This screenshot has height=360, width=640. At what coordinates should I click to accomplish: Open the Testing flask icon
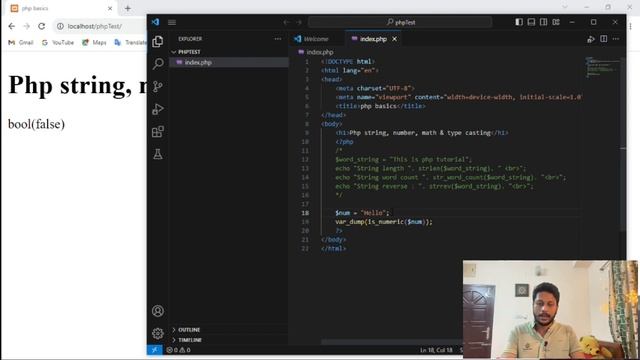coord(158,154)
